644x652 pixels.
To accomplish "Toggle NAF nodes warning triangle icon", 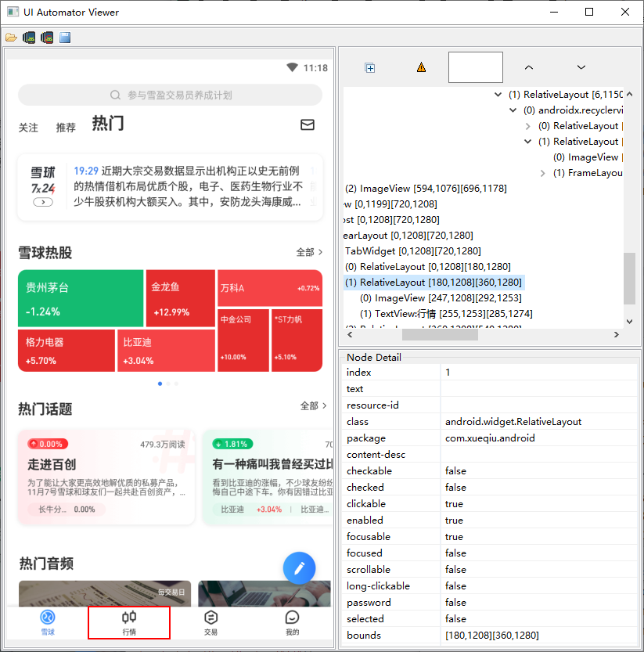I will [x=421, y=67].
